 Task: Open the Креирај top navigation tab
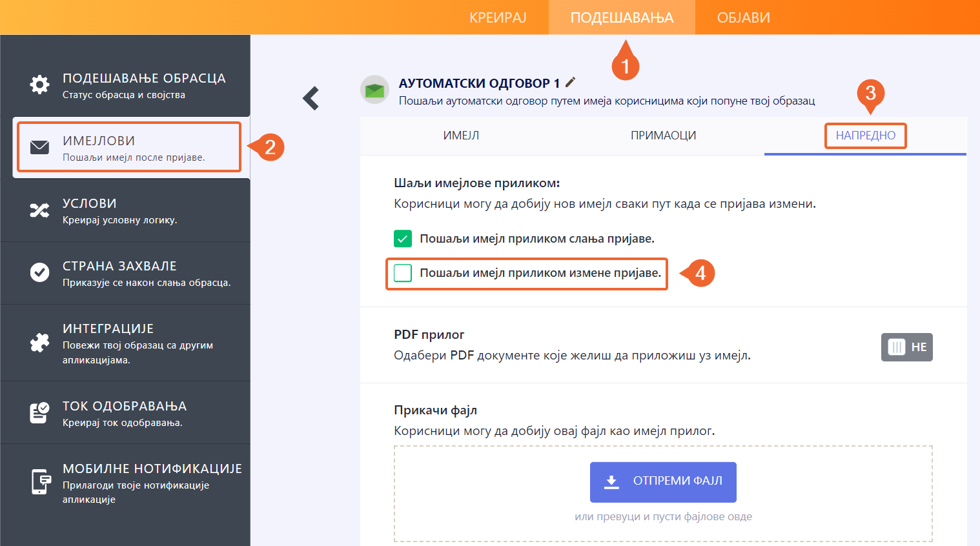498,17
